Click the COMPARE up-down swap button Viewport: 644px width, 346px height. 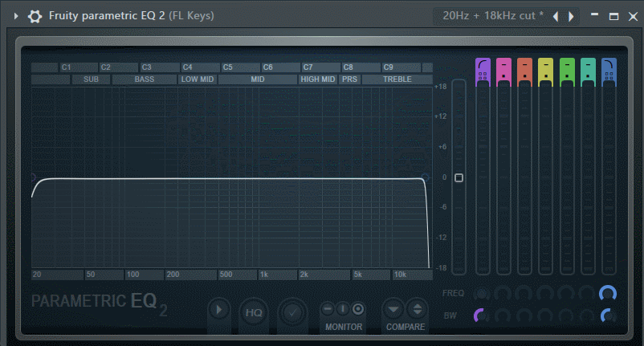coord(418,309)
